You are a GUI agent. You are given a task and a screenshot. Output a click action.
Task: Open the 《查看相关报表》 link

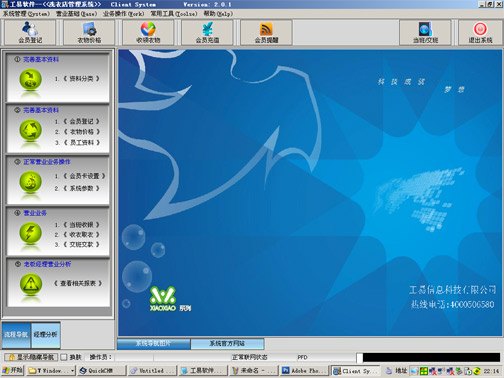point(78,283)
